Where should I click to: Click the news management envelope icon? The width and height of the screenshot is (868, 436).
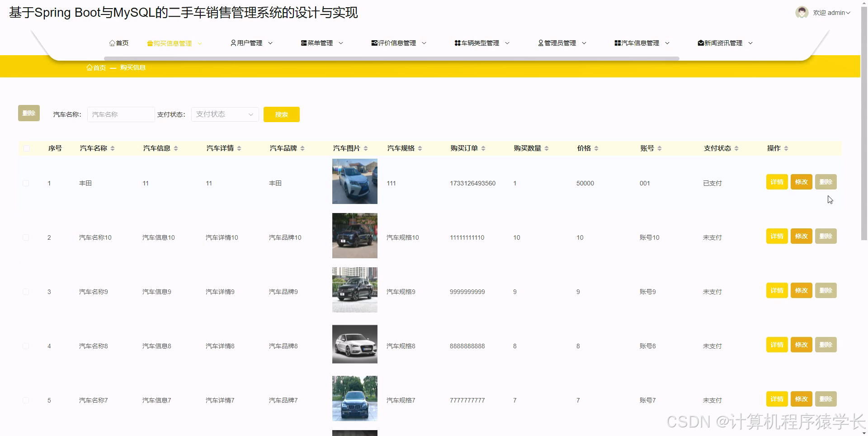point(701,43)
